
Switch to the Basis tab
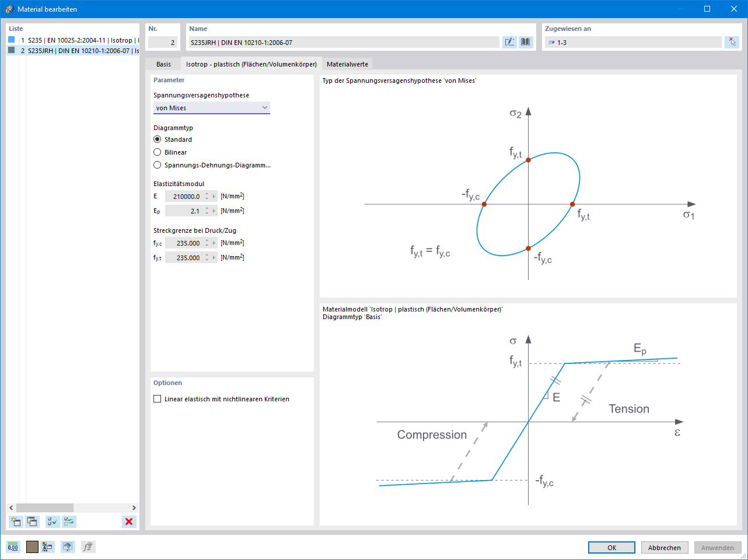point(163,64)
